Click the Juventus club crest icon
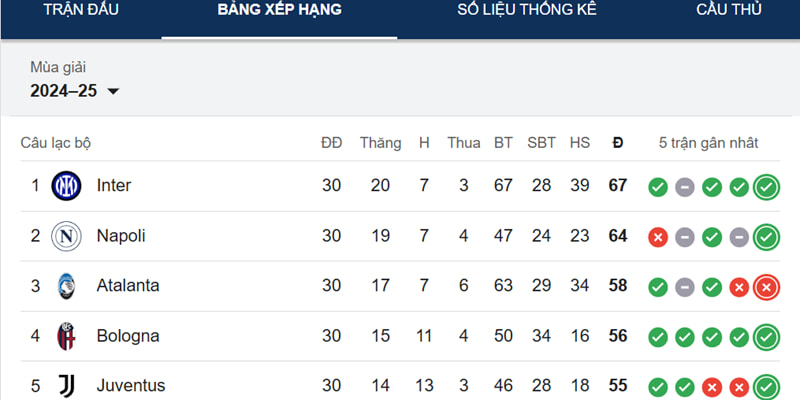This screenshot has height=400, width=800. [x=66, y=386]
